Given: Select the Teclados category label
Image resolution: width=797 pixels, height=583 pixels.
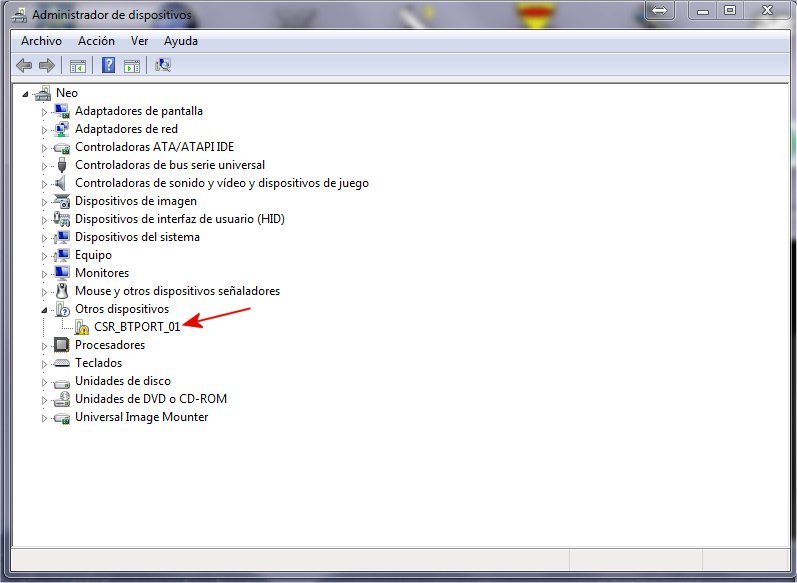Looking at the screenshot, I should 98,363.
